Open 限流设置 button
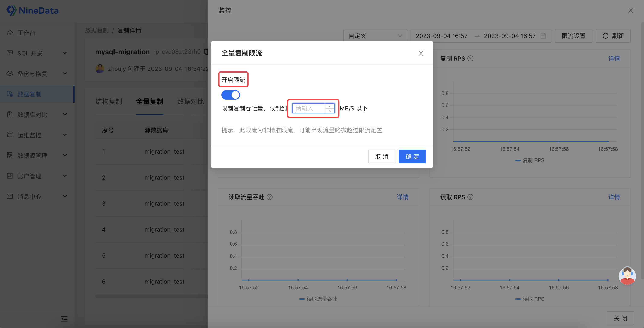This screenshot has height=328, width=644. click(573, 36)
